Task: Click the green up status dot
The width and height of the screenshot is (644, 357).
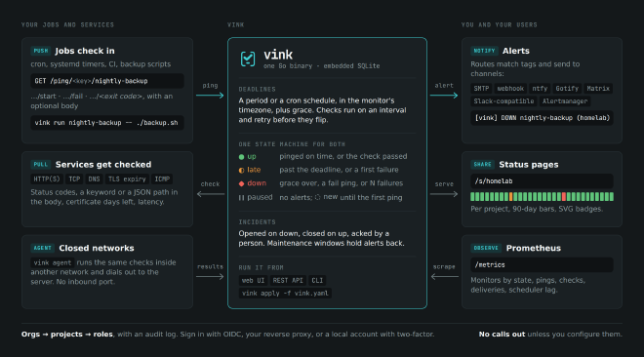Action: pyautogui.click(x=242, y=157)
